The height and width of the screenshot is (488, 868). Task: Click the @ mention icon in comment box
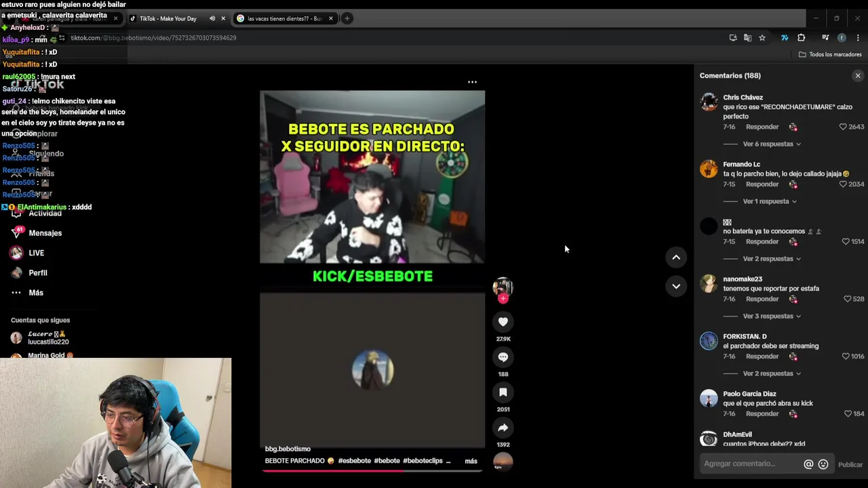(808, 464)
